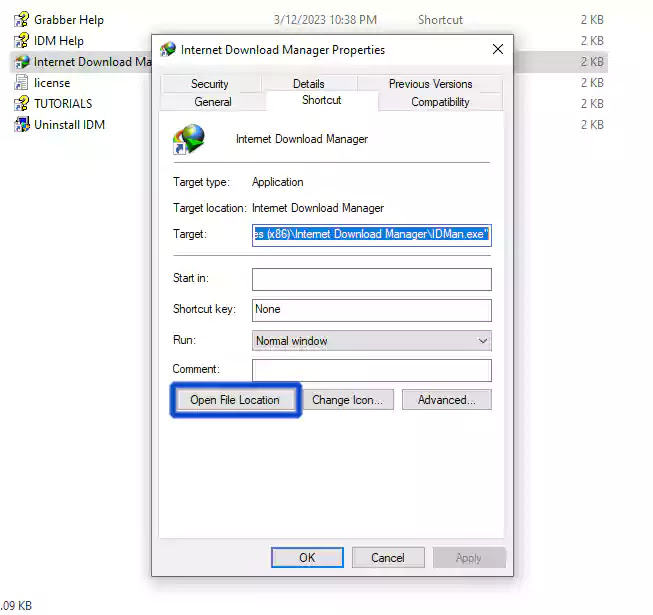Click the Target path input field
653x615 pixels.
[x=371, y=235]
